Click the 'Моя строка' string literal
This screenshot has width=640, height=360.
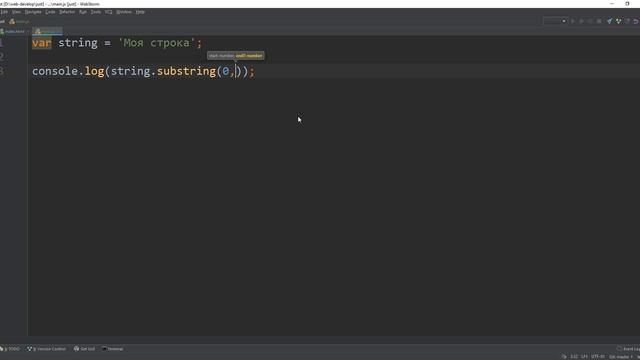pos(157,43)
